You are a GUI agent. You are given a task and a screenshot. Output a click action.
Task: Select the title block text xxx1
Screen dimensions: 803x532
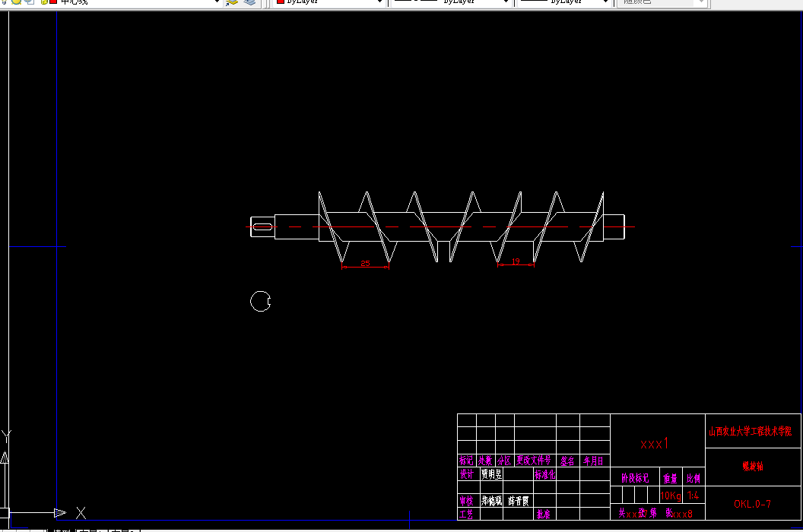click(x=655, y=443)
